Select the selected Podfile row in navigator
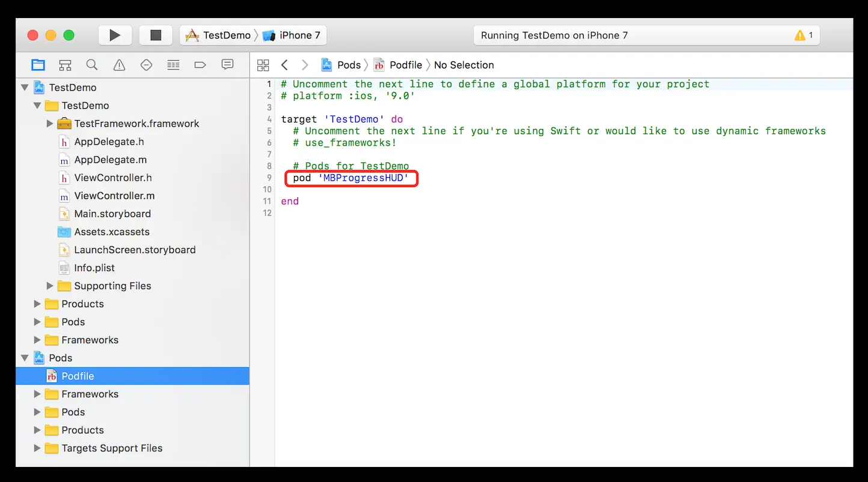This screenshot has height=482, width=868. [132, 376]
